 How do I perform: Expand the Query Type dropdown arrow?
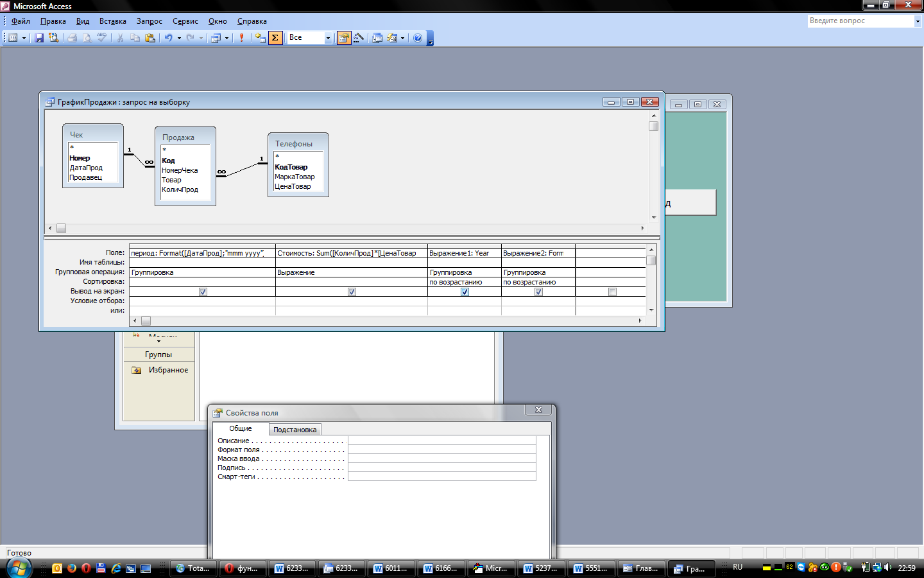click(x=227, y=38)
